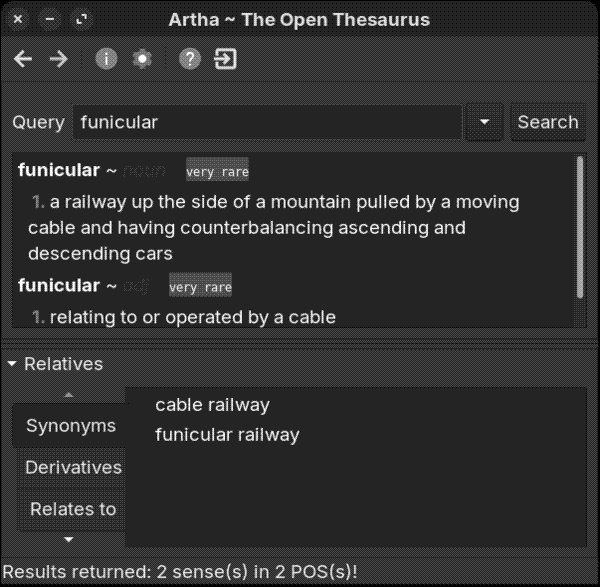The image size is (600, 587).
Task: Click the adjective heading 'funicular'
Action: [x=59, y=285]
